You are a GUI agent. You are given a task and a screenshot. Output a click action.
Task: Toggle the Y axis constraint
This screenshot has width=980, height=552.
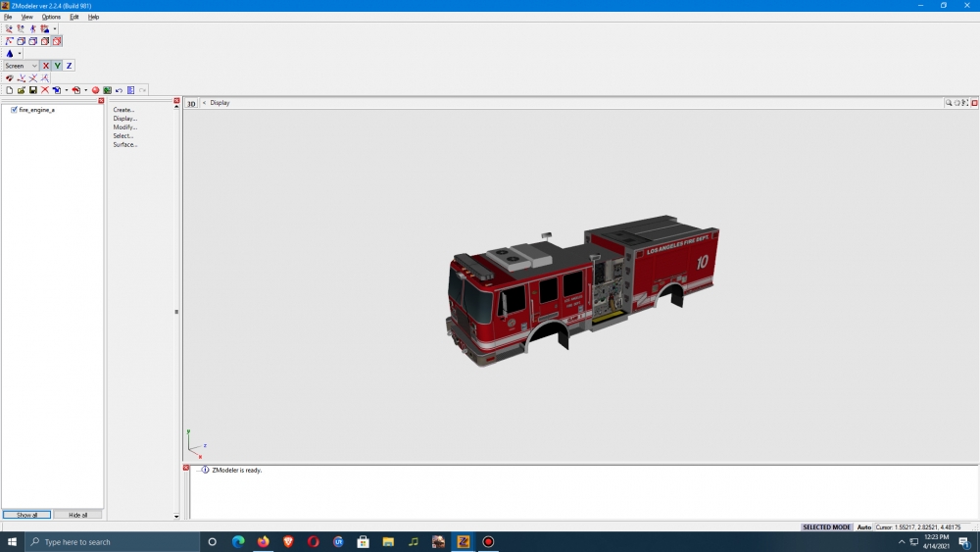[58, 66]
